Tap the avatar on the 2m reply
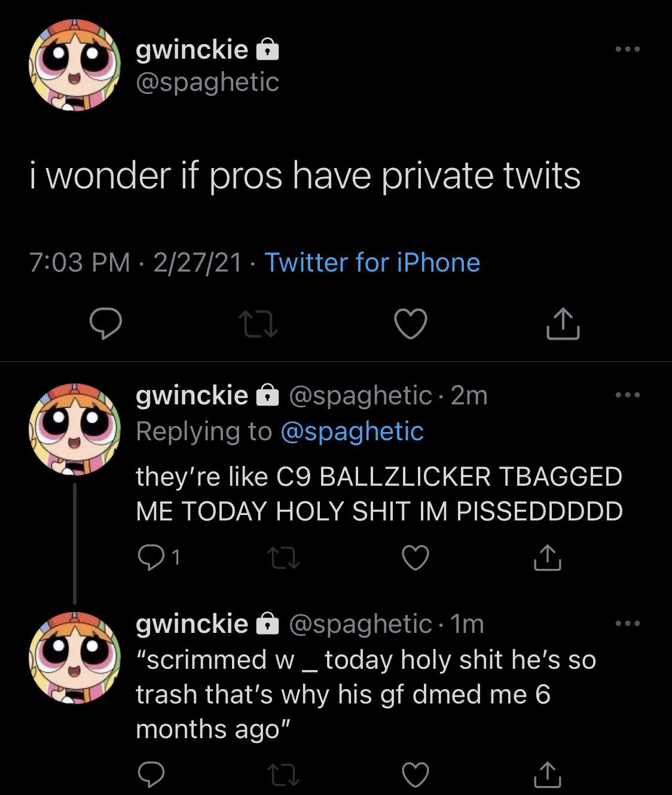 coord(75,429)
